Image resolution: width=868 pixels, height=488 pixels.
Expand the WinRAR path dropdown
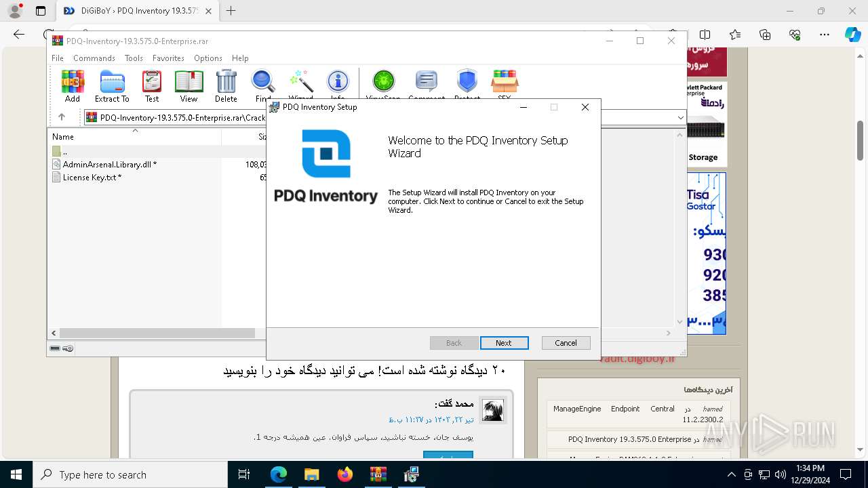[x=680, y=117]
